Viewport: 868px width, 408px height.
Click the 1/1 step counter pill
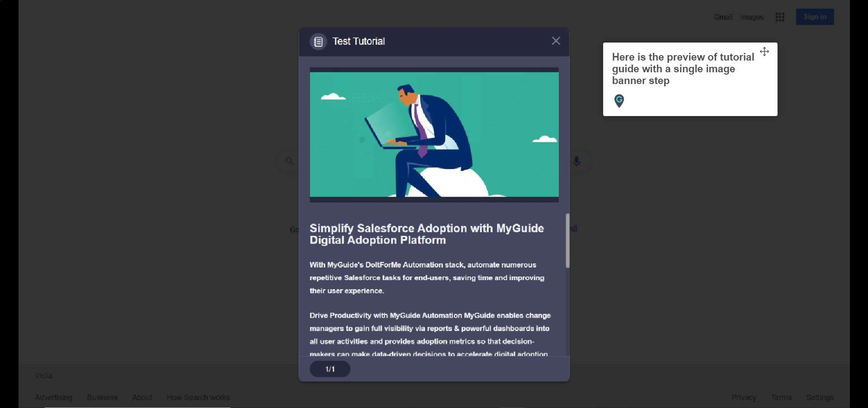click(x=330, y=369)
